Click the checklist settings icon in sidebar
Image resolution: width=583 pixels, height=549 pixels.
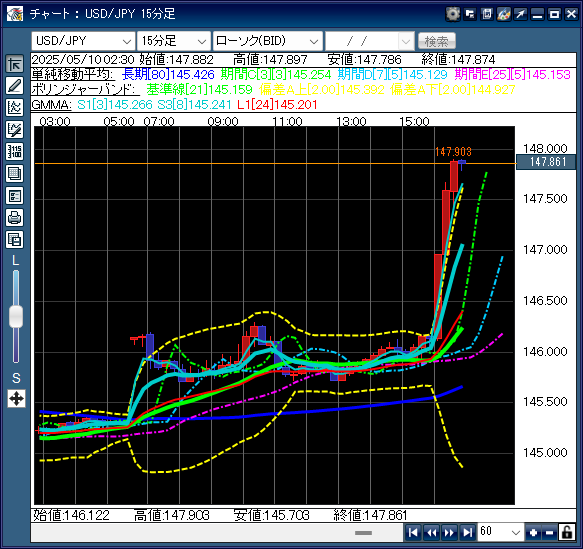(x=15, y=196)
